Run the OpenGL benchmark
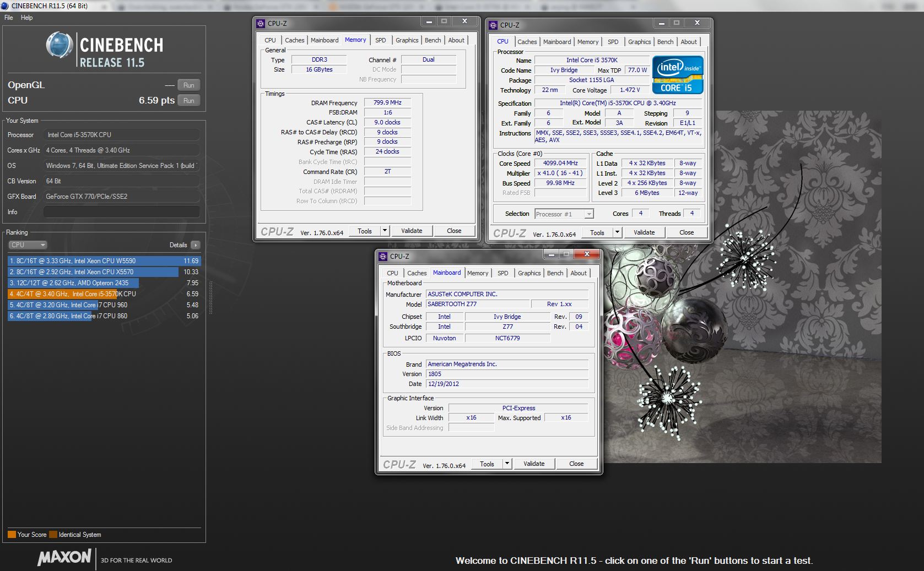The image size is (924, 571). 189,85
